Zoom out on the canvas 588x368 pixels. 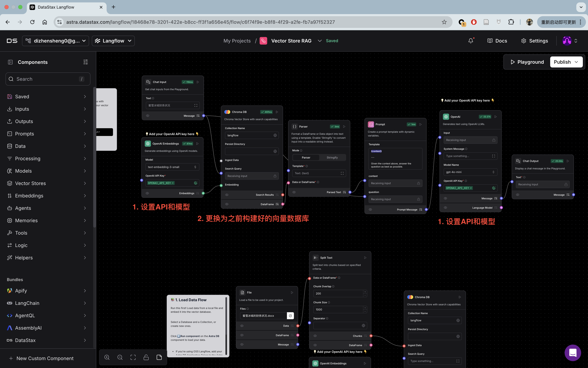pyautogui.click(x=120, y=357)
